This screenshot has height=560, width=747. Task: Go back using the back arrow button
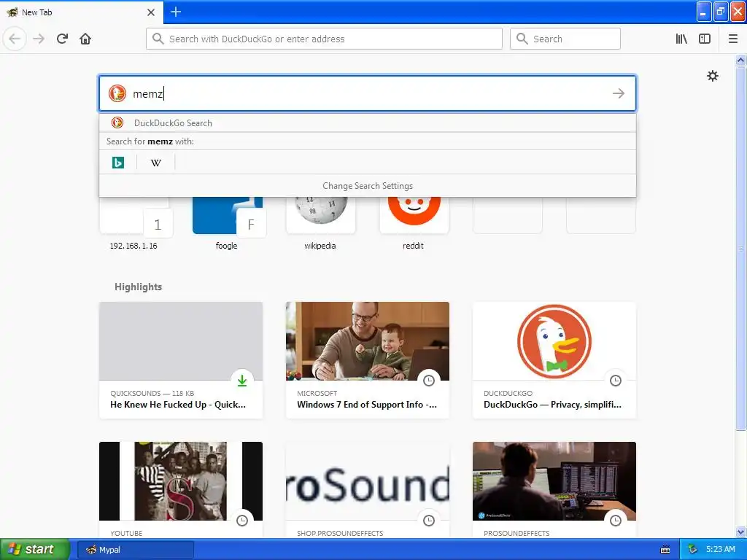(15, 39)
